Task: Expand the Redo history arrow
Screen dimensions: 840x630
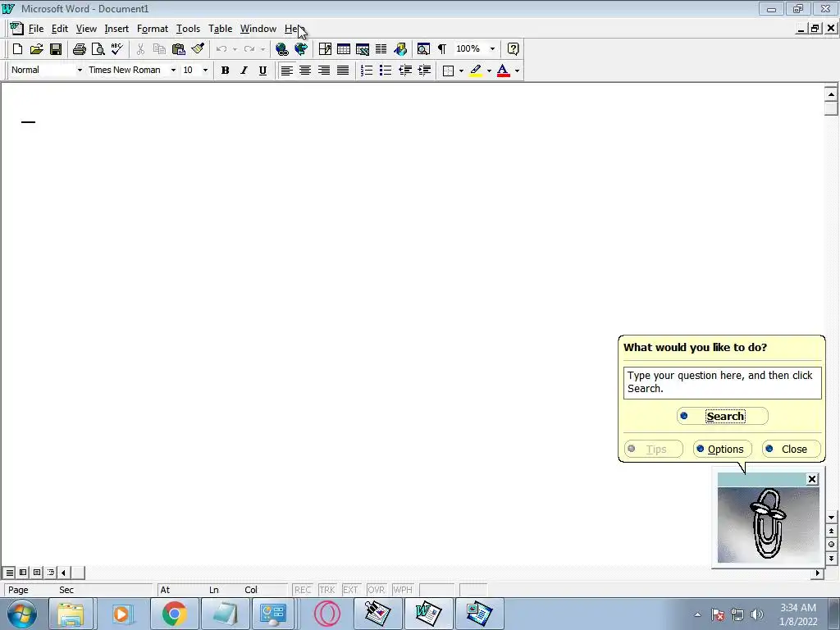Action: tap(262, 49)
